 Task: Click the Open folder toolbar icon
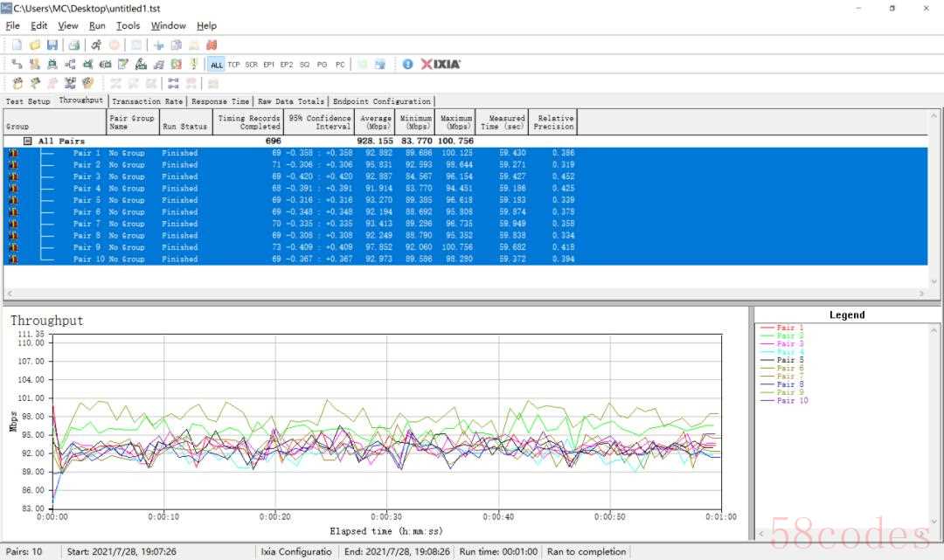(x=35, y=45)
